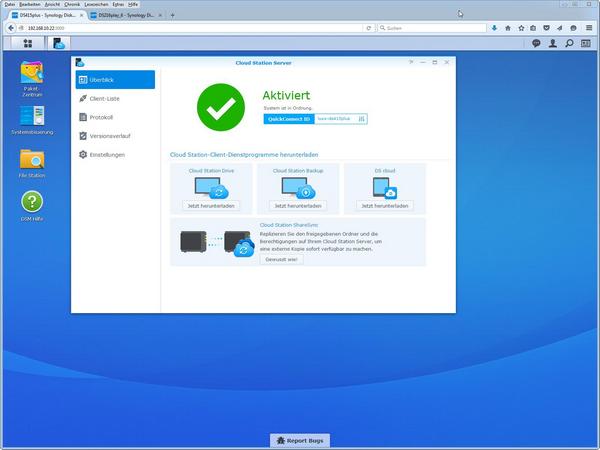The height and width of the screenshot is (450, 600).
Task: Switch to the DS415plus browser tab
Action: (x=47, y=15)
